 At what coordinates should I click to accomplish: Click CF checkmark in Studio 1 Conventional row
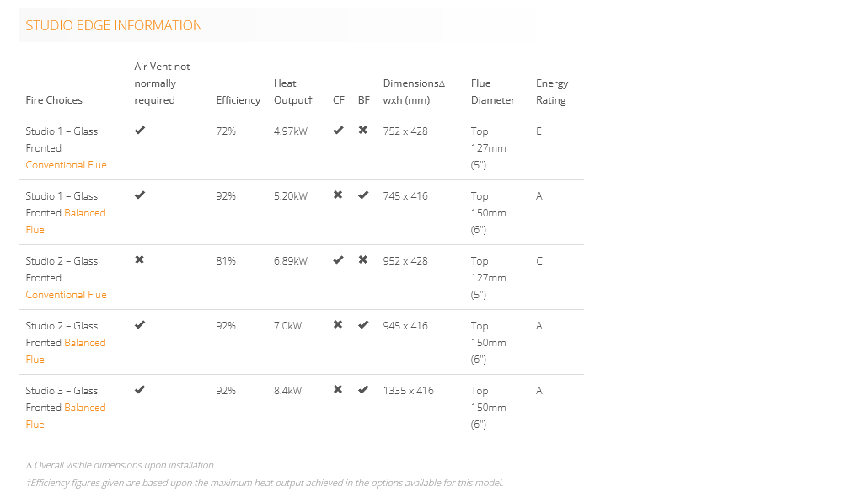click(338, 131)
